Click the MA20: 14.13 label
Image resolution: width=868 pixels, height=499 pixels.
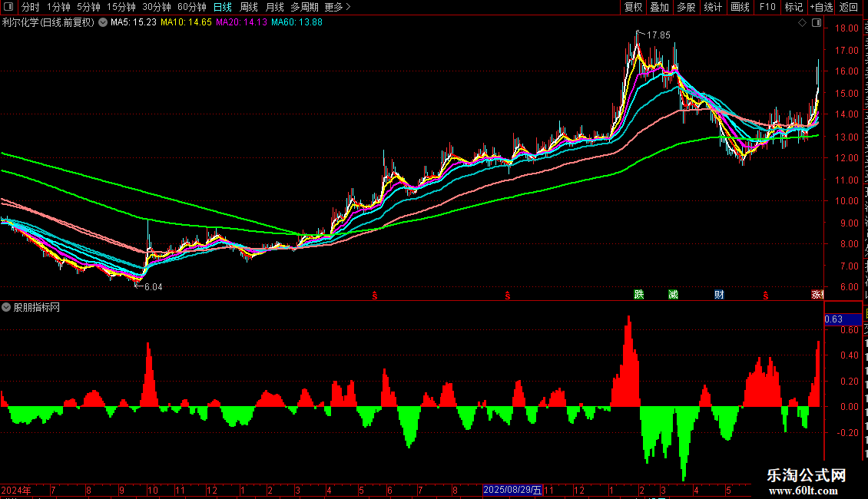pos(241,23)
